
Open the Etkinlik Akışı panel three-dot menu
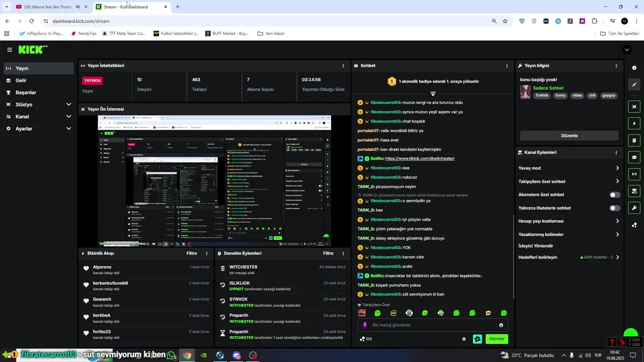[x=206, y=253]
